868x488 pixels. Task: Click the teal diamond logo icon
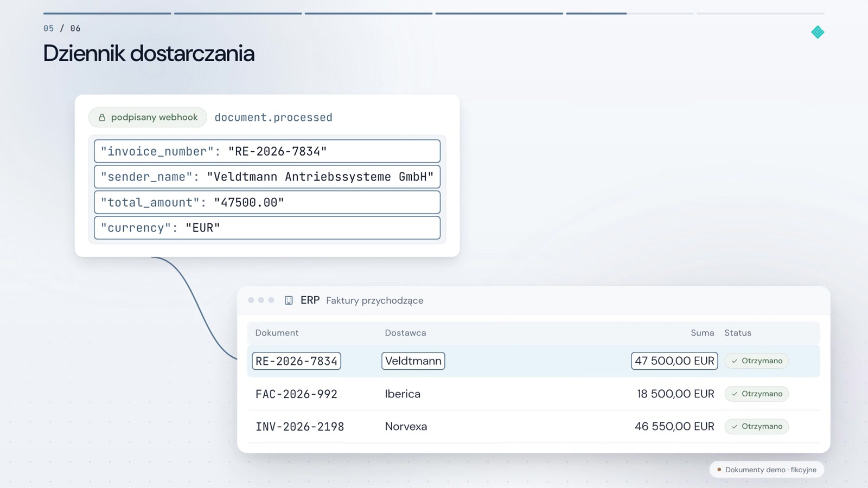818,33
